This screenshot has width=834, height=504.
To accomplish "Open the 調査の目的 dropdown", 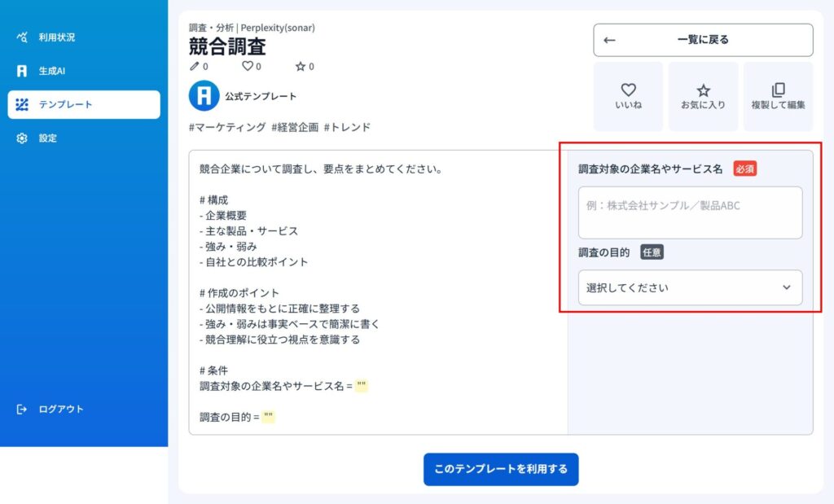I will 689,287.
